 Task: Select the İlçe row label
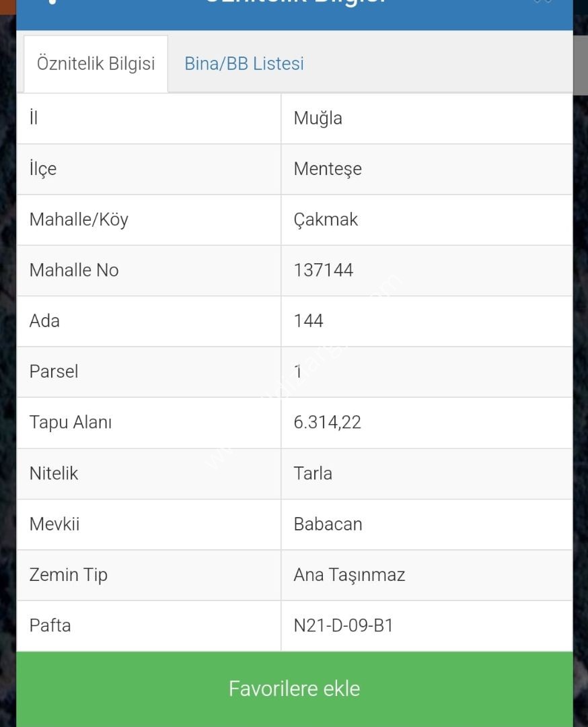(43, 169)
